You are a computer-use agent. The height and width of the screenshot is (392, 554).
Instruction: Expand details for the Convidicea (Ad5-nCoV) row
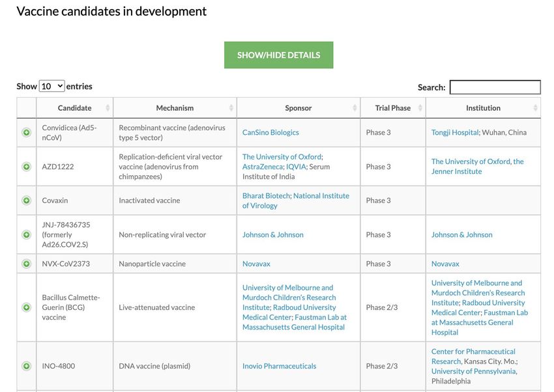pos(27,132)
